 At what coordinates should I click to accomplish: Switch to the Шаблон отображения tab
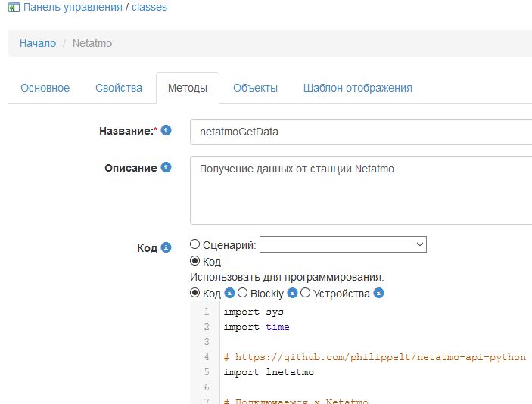(x=358, y=88)
